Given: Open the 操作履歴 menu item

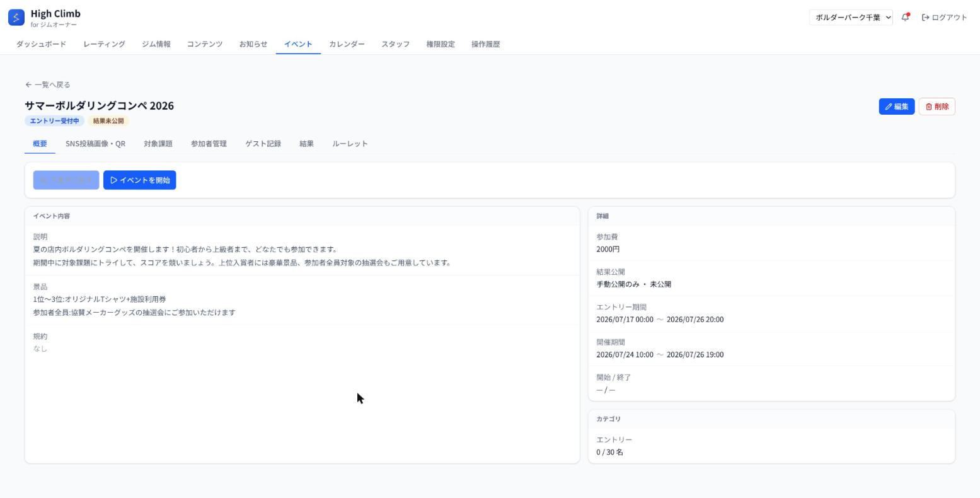Looking at the screenshot, I should tap(485, 44).
